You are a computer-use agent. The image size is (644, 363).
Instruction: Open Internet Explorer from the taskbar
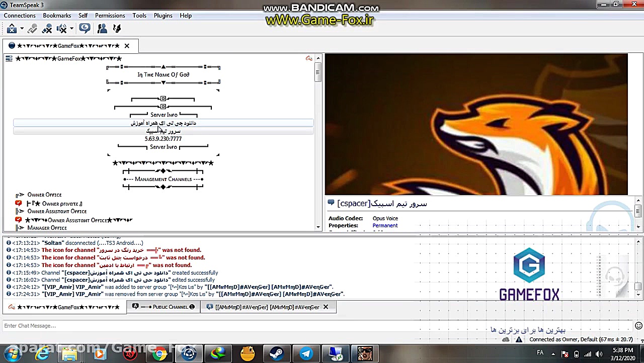42,354
